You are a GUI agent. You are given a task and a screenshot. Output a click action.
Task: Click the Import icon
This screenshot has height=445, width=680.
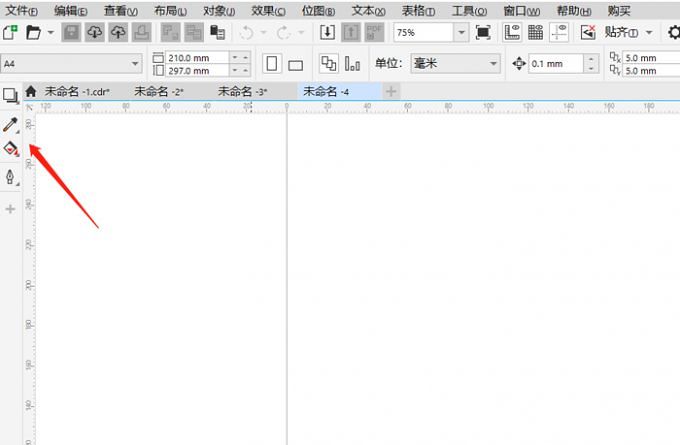coord(327,33)
